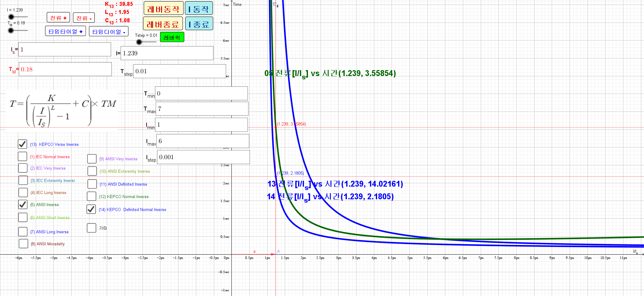Uncheck (13) KEPCO Verse Inverse
Image resolution: width=644 pixels, height=296 pixels.
click(x=23, y=144)
